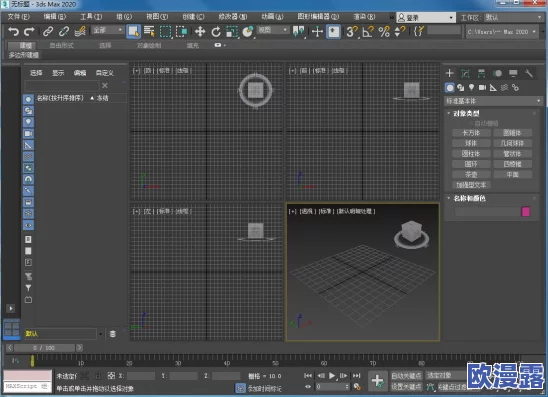Go to the start frame button
548x397 pixels.
point(308,376)
